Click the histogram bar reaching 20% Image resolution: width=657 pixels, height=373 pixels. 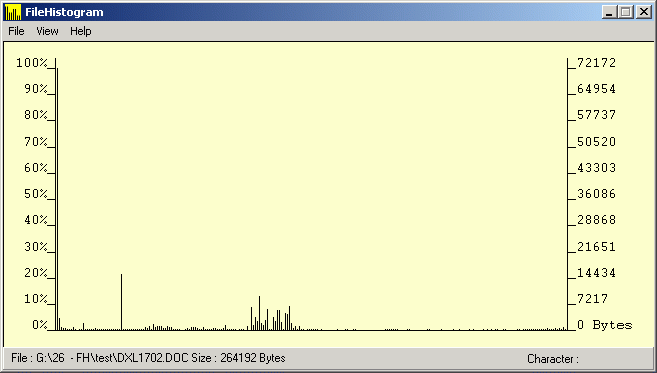122,302
